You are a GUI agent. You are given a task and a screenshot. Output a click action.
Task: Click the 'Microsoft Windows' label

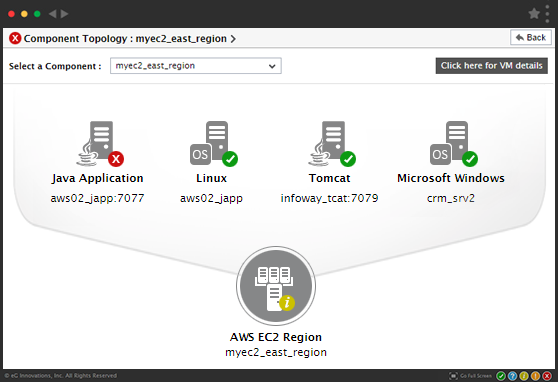[451, 178]
